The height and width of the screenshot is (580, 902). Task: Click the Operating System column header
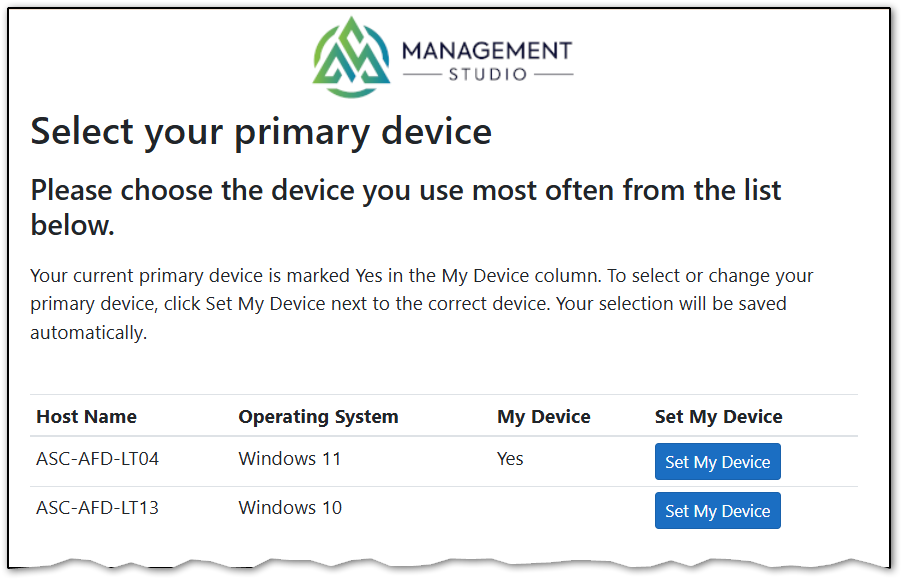(318, 417)
